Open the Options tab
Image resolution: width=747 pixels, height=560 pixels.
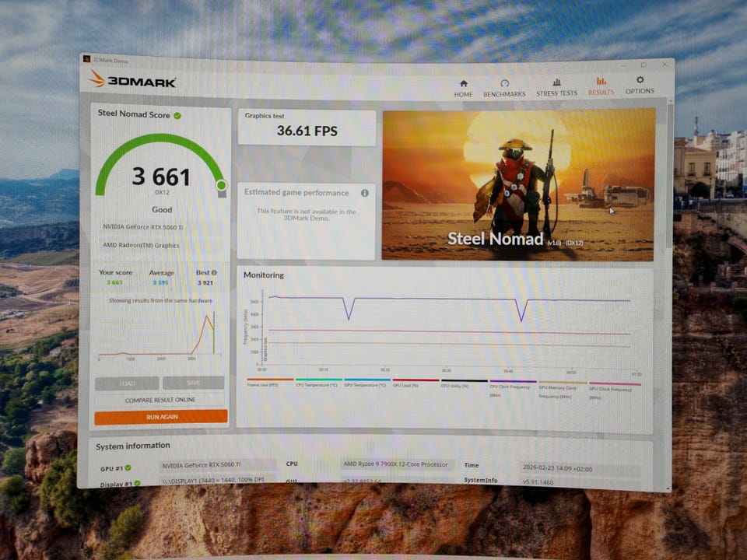(x=640, y=86)
